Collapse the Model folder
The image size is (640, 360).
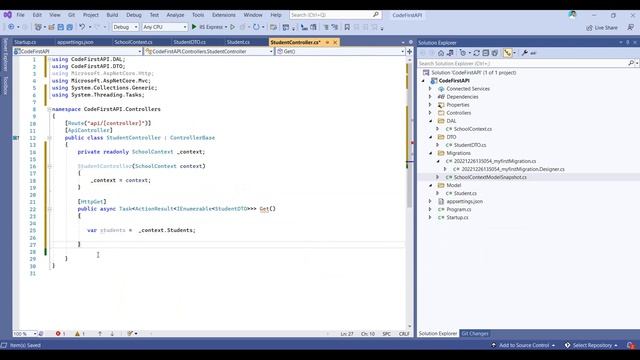point(430,185)
